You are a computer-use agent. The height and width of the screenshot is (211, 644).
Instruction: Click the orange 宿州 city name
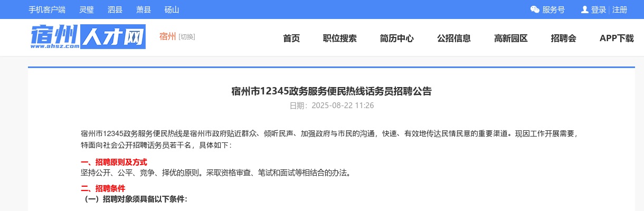167,36
